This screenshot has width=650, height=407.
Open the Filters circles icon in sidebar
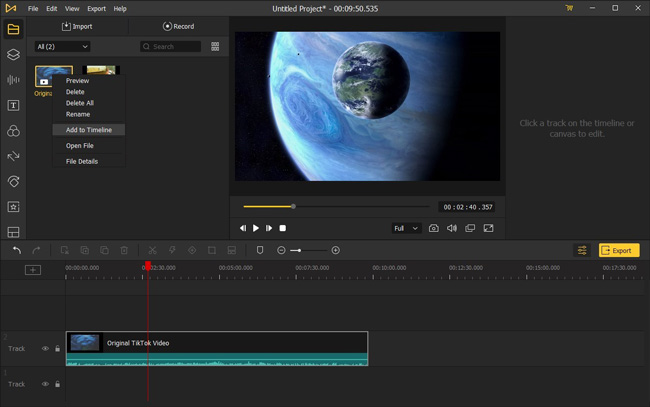pos(13,131)
